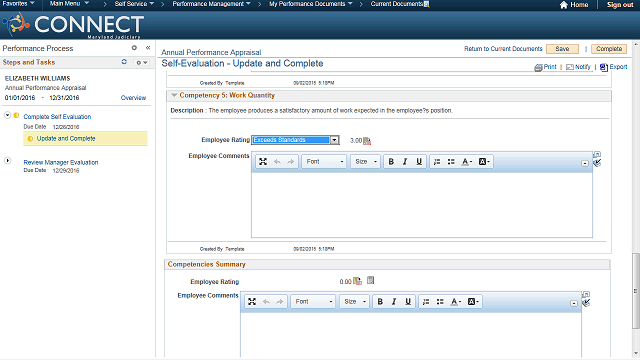Click calculator icon in Competencies Summary
The height and width of the screenshot is (360, 640).
[x=370, y=280]
